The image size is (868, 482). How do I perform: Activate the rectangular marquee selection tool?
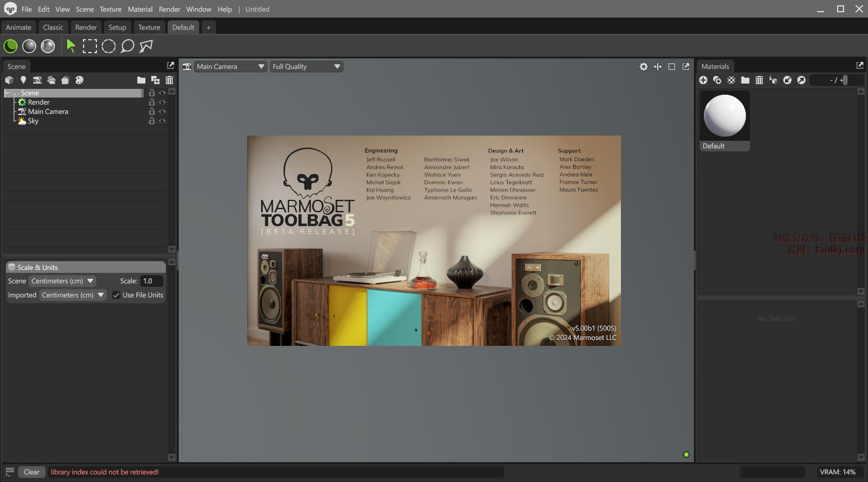pyautogui.click(x=90, y=46)
